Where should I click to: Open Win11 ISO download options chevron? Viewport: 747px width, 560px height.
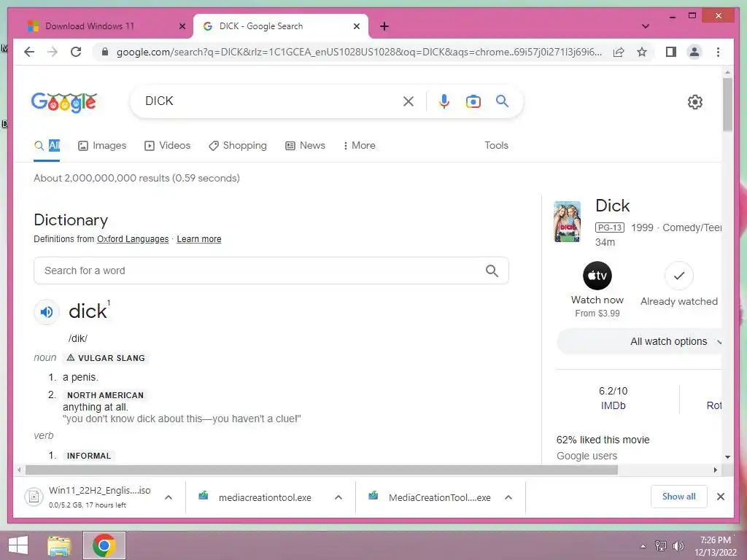tap(169, 497)
